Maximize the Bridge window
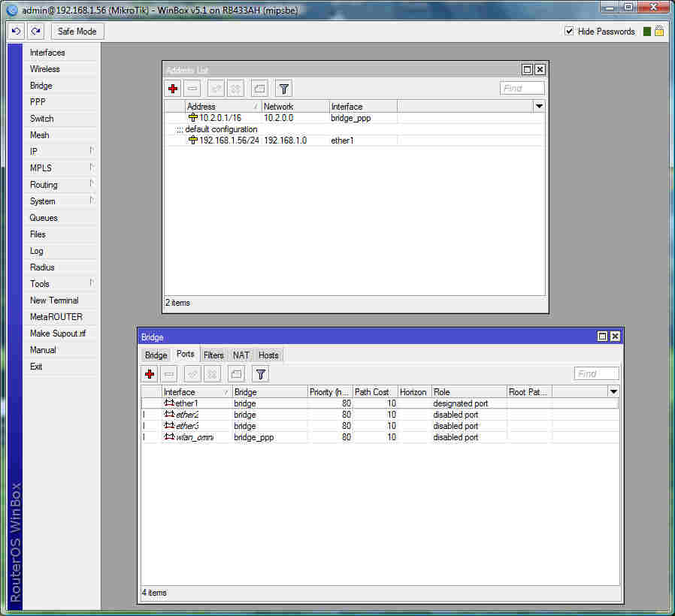 point(602,337)
